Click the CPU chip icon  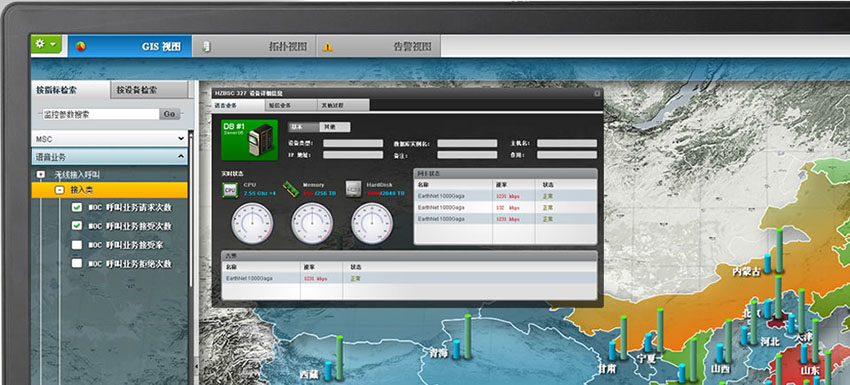tap(230, 189)
